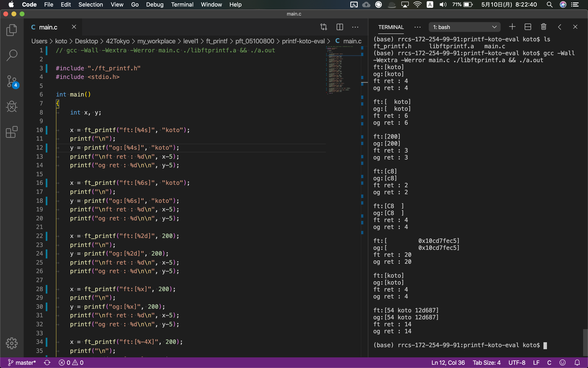
Task: Open the Terminal menu in menu bar
Action: (x=182, y=5)
